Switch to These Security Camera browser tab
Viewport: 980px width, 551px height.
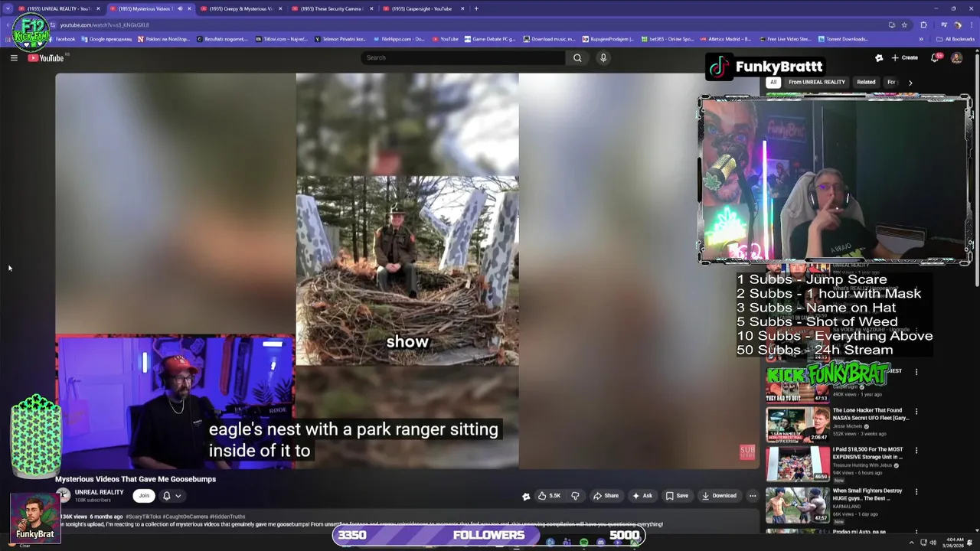point(332,8)
